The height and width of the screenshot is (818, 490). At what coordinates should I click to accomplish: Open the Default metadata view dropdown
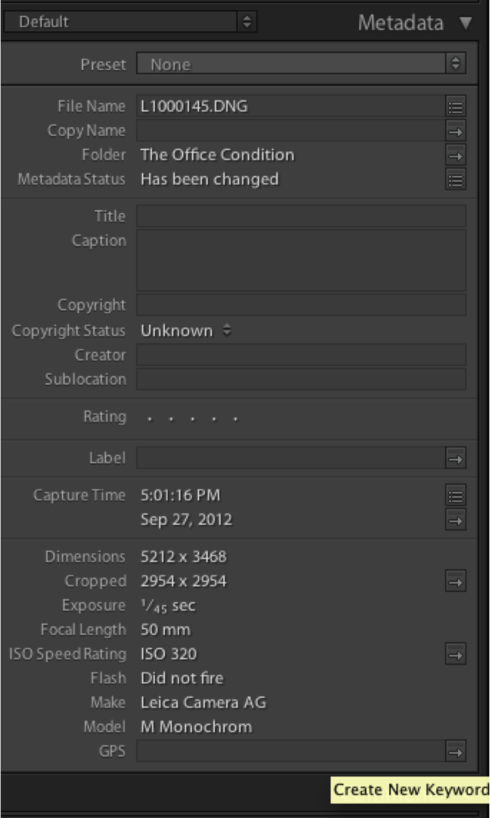130,22
